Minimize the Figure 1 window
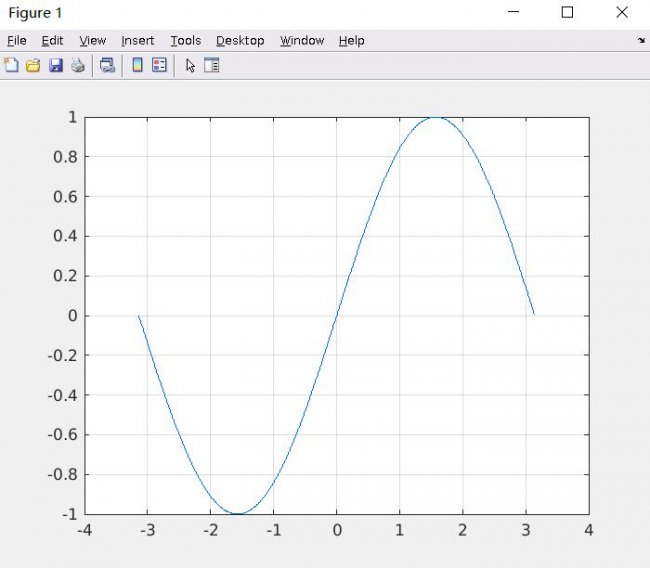 click(514, 12)
